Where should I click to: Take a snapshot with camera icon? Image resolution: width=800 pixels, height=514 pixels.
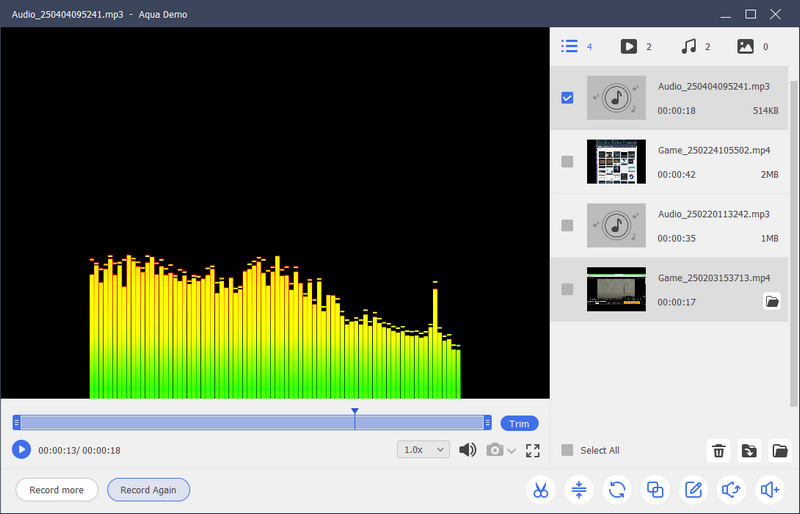[494, 450]
